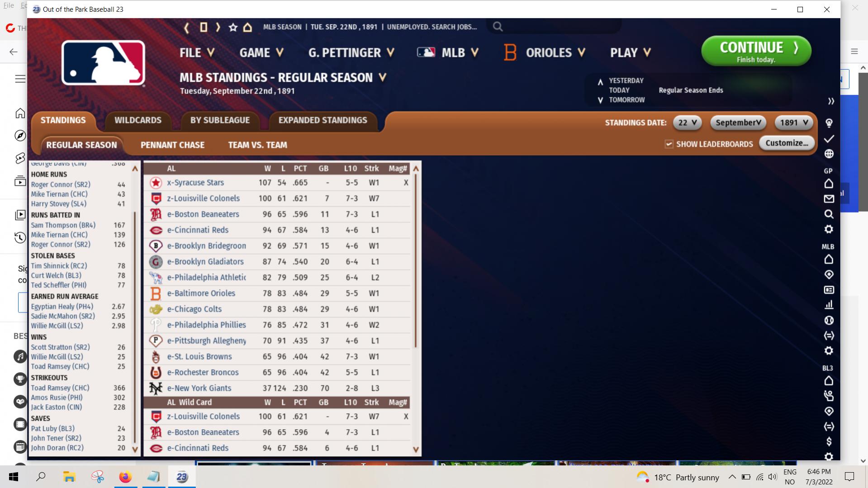The height and width of the screenshot is (488, 868).
Task: Click the leaderboard scroll-down arrow
Action: click(x=135, y=450)
